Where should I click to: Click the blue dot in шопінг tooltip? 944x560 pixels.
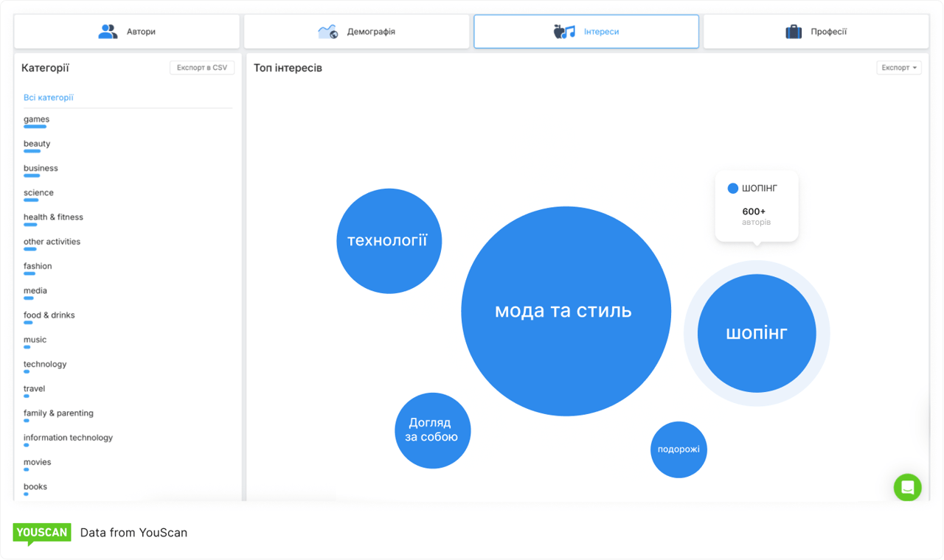(732, 189)
